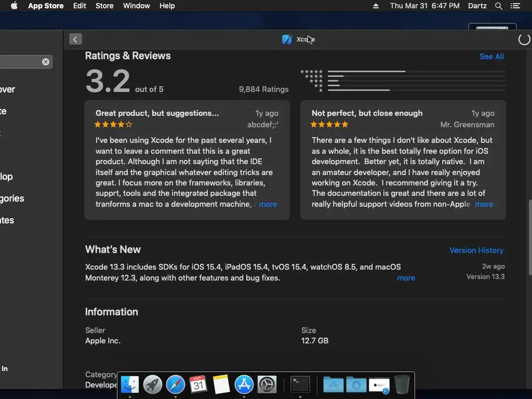532x399 pixels.
Task: Launch Launchpad rocket icon in dock
Action: pos(152,384)
